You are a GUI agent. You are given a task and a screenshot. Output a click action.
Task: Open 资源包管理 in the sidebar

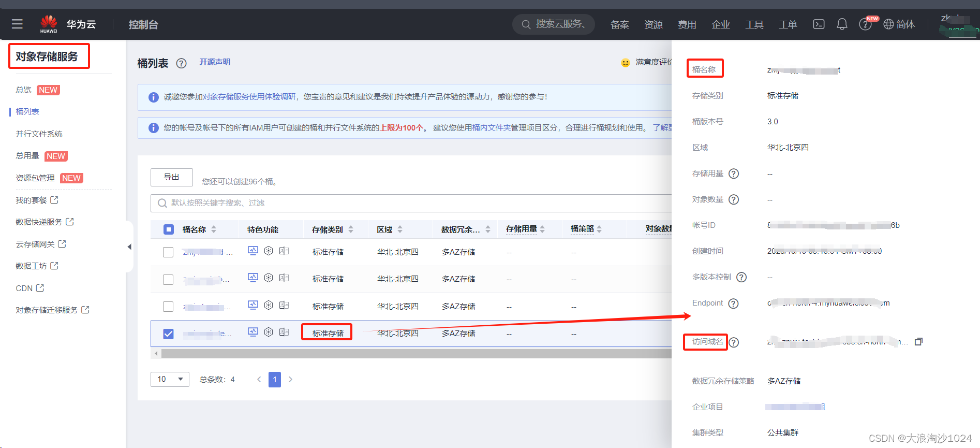pos(35,178)
